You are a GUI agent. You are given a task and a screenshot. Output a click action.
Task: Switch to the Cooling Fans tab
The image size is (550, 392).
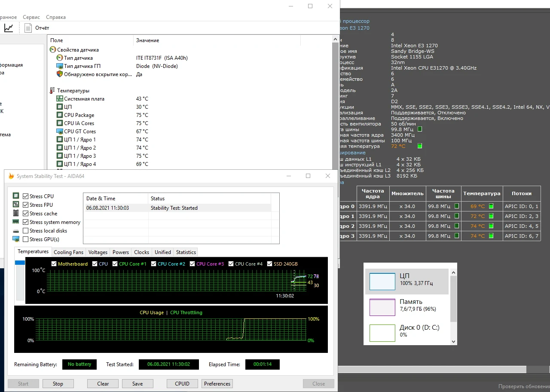tap(68, 252)
